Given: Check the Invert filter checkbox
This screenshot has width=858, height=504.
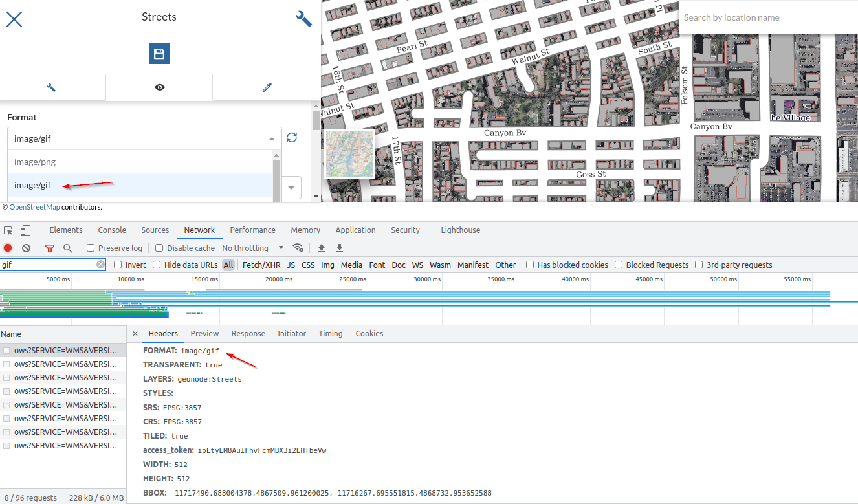Looking at the screenshot, I should point(118,265).
